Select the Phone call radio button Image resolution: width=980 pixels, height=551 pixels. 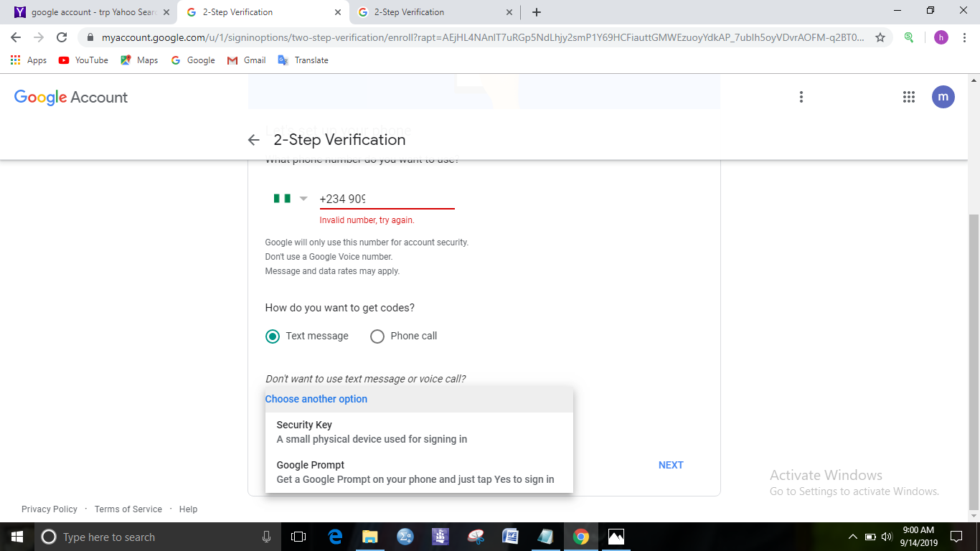pos(377,336)
